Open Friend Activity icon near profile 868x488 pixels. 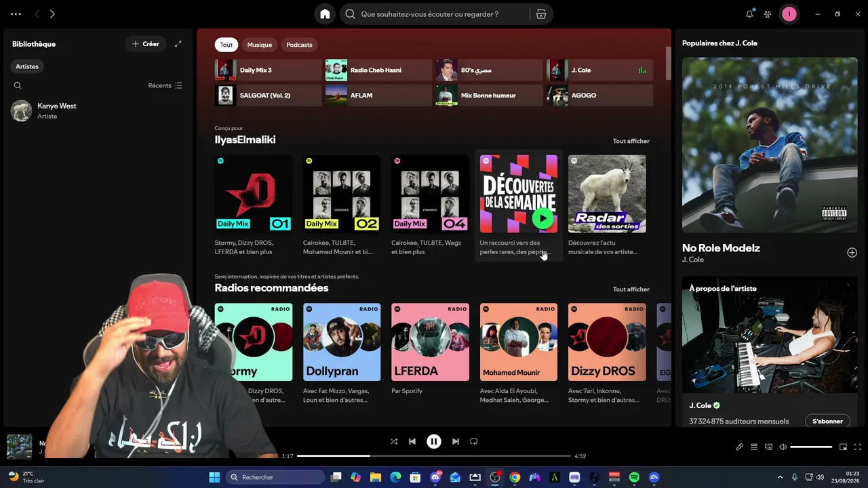tap(768, 14)
